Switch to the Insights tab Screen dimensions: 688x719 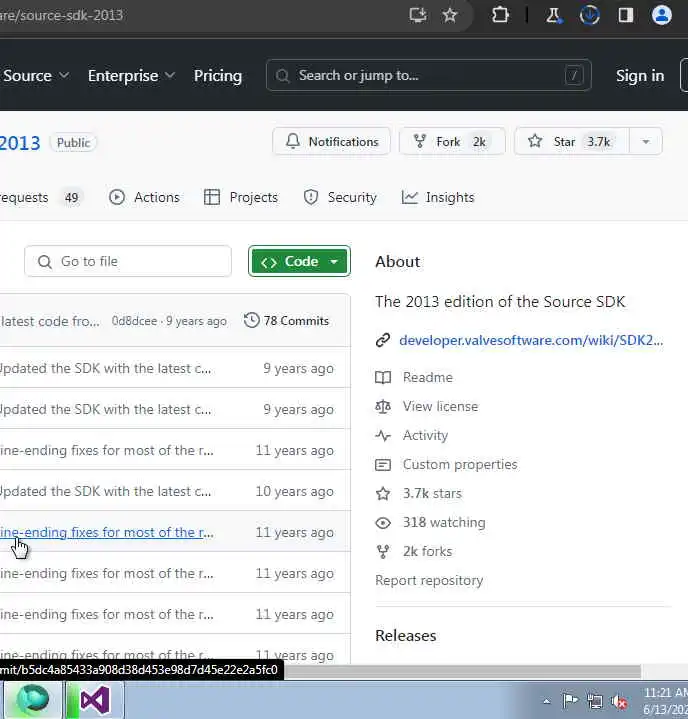tap(438, 197)
